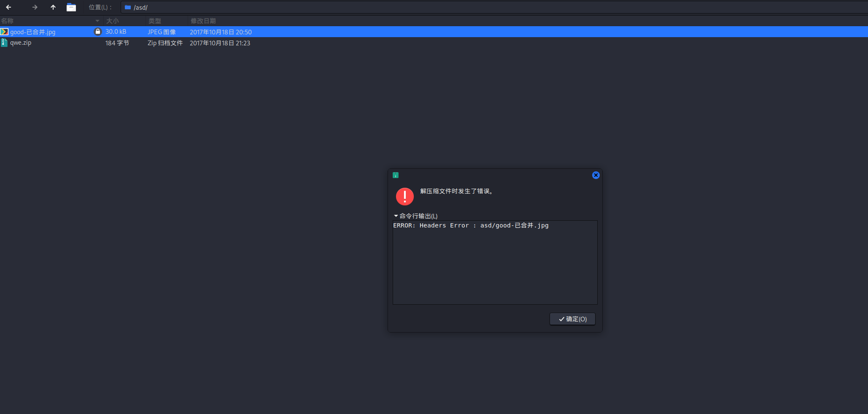
Task: Sort files by 修改日期 column
Action: pyautogui.click(x=203, y=21)
